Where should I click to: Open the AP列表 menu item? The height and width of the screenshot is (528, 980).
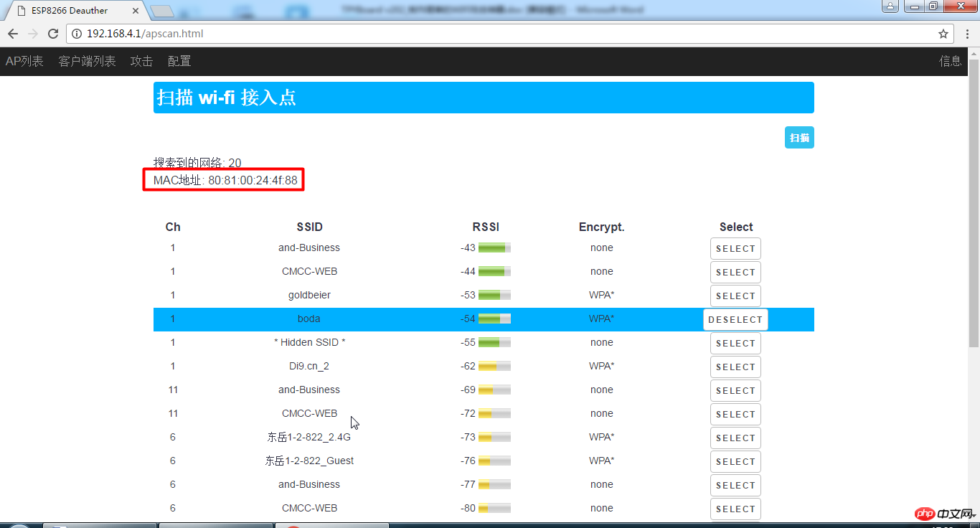pos(24,62)
